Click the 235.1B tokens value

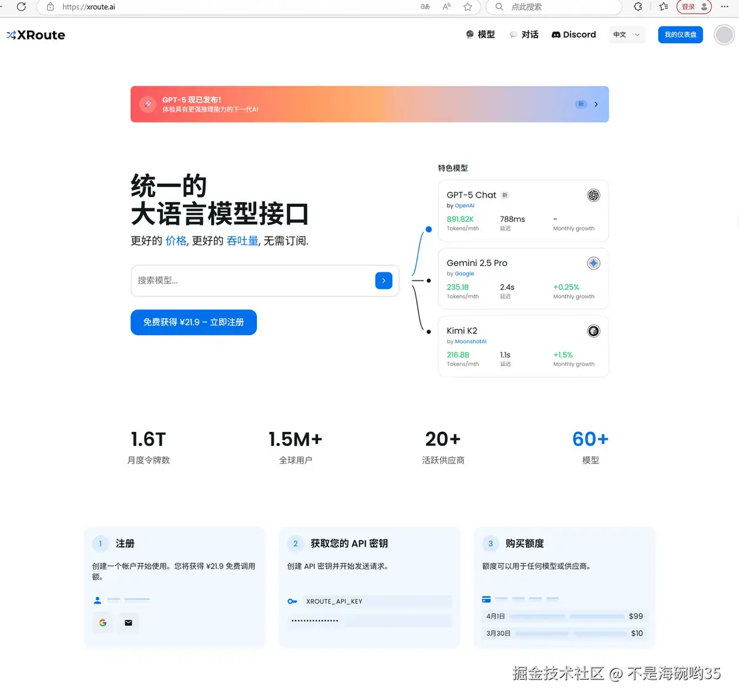(x=458, y=287)
